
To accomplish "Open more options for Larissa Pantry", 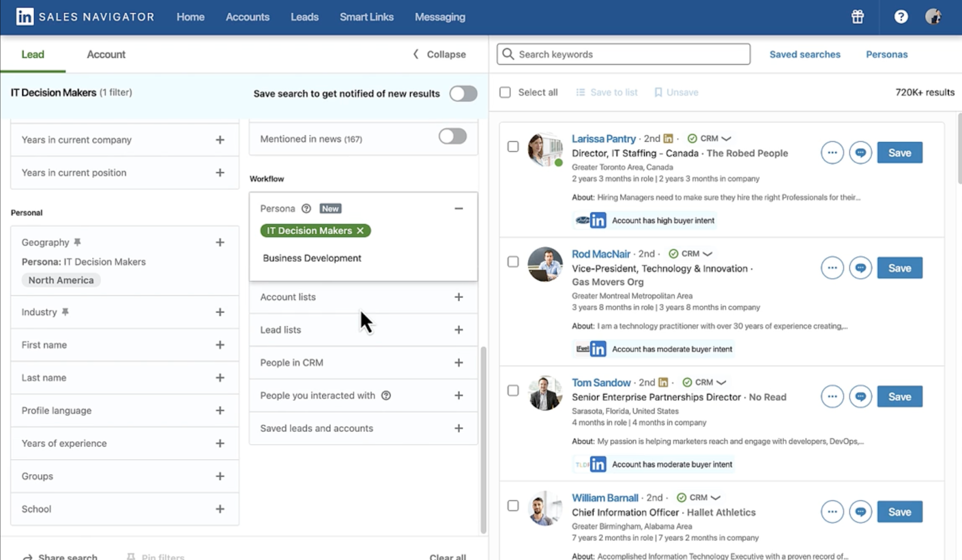I will (832, 153).
